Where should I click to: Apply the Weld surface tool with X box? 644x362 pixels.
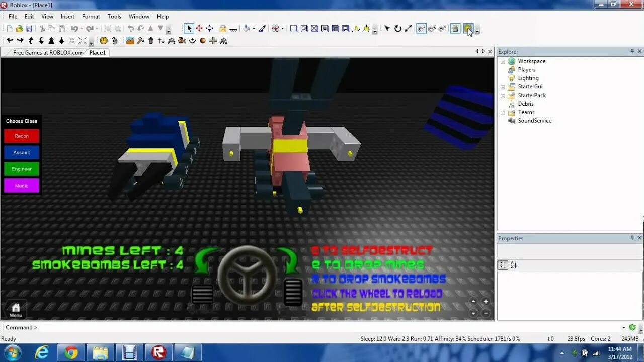click(x=314, y=29)
